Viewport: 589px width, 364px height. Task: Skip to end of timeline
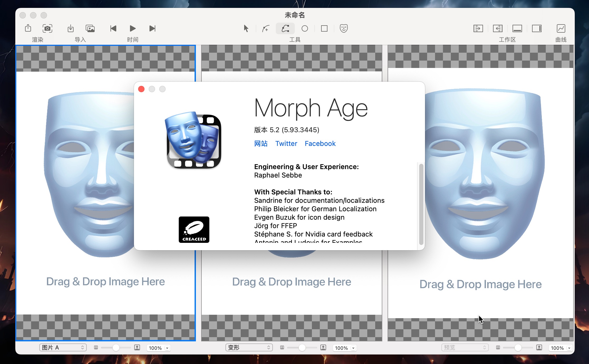click(x=152, y=28)
